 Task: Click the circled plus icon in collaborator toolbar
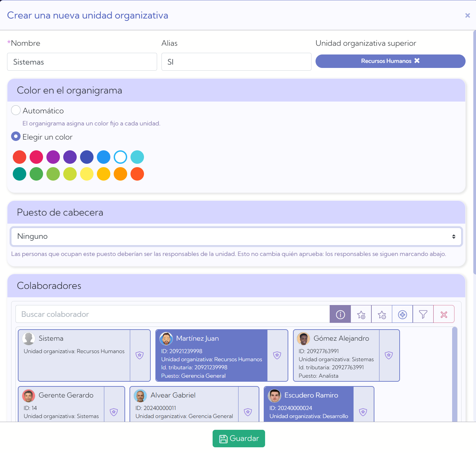pos(402,314)
